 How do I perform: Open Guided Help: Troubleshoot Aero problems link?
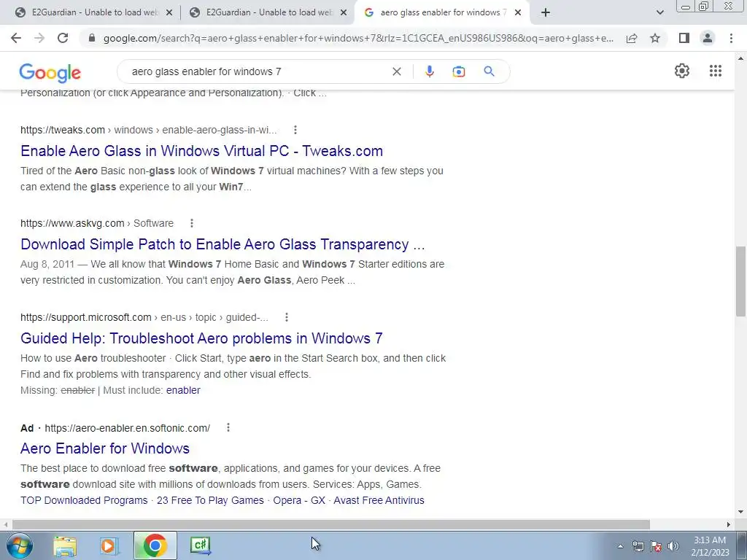[201, 338]
